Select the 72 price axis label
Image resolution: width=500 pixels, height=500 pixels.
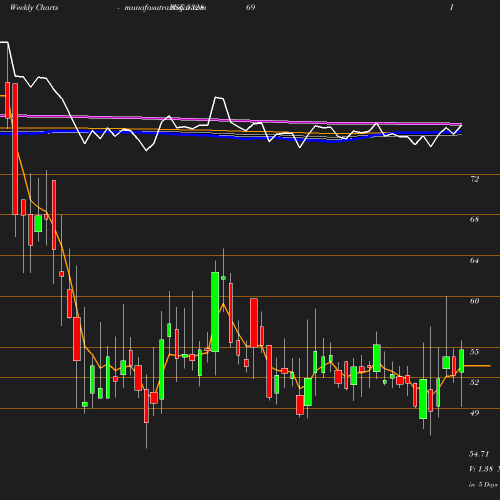click(x=475, y=179)
